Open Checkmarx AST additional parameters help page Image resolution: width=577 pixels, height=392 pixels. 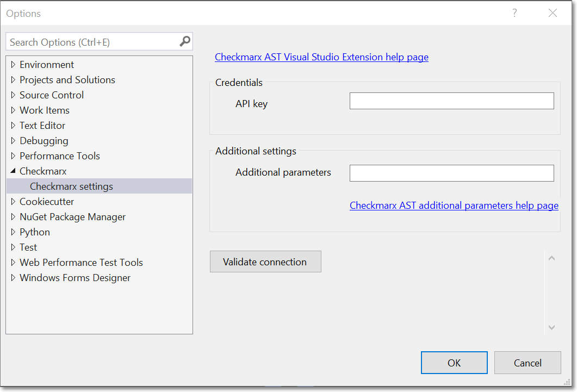[454, 205]
